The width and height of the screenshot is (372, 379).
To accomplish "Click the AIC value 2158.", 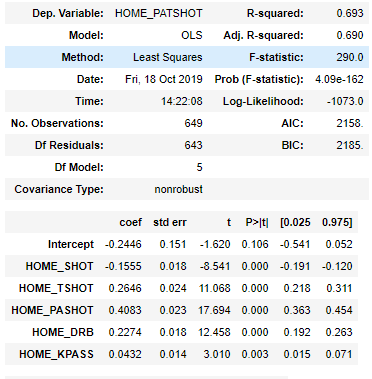I will [350, 123].
